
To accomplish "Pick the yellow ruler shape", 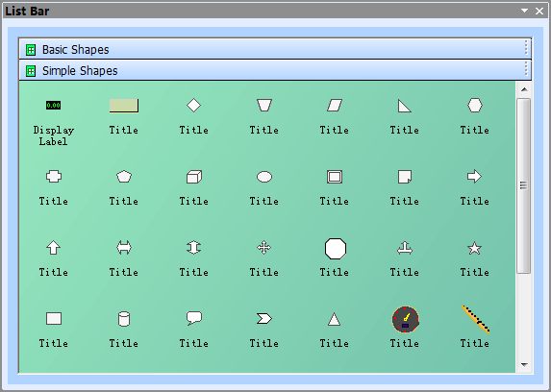I will pos(476,319).
